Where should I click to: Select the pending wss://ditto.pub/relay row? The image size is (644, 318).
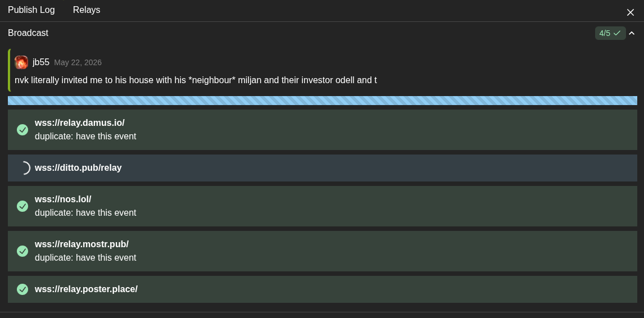click(323, 168)
